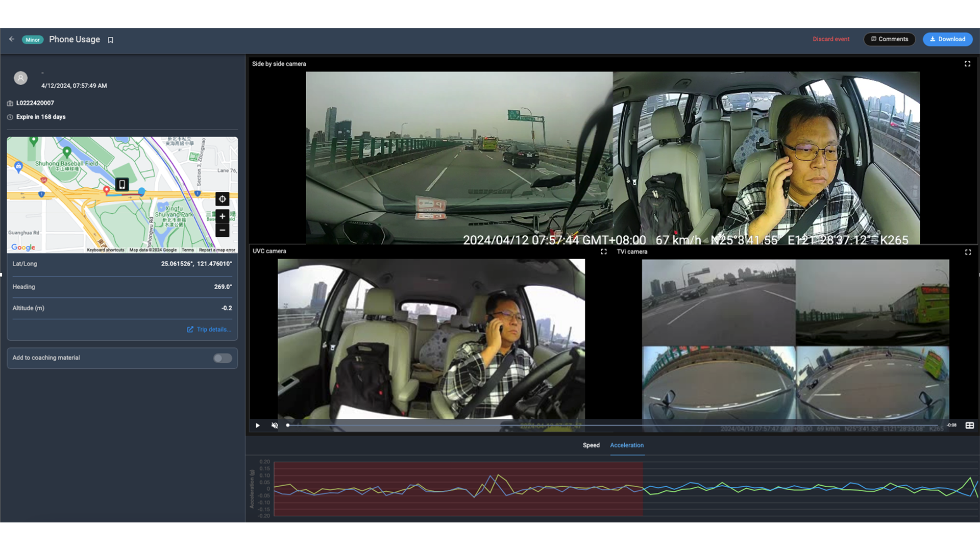This screenshot has height=551, width=980.
Task: Switch to the Speed tab
Action: pyautogui.click(x=591, y=445)
